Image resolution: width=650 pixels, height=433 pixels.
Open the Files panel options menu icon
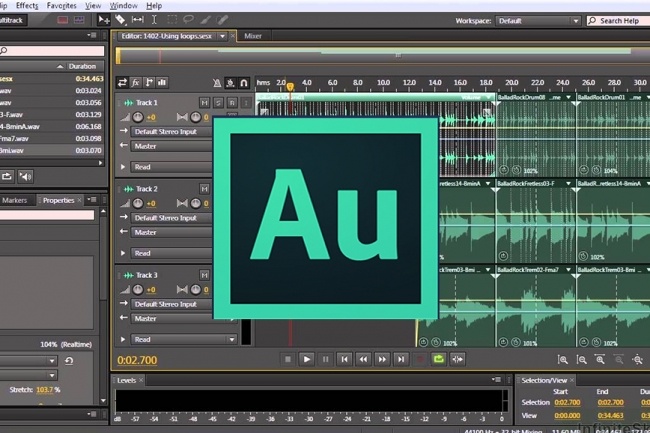[92, 35]
